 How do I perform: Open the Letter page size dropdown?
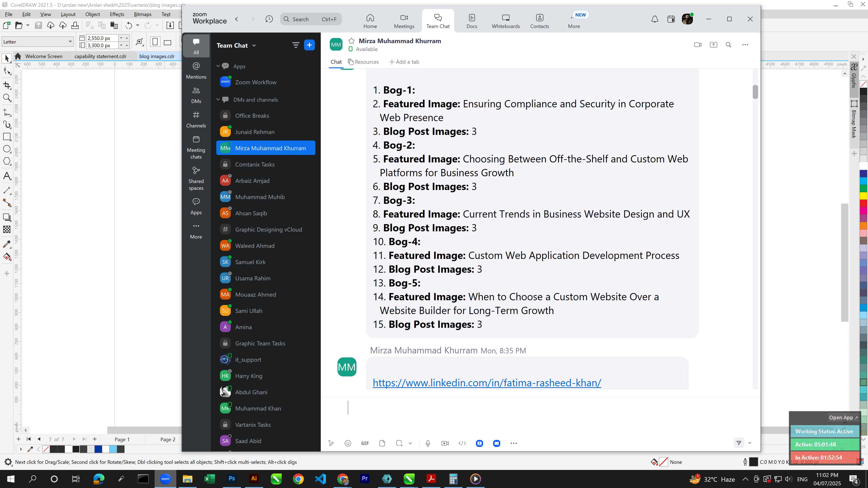70,42
